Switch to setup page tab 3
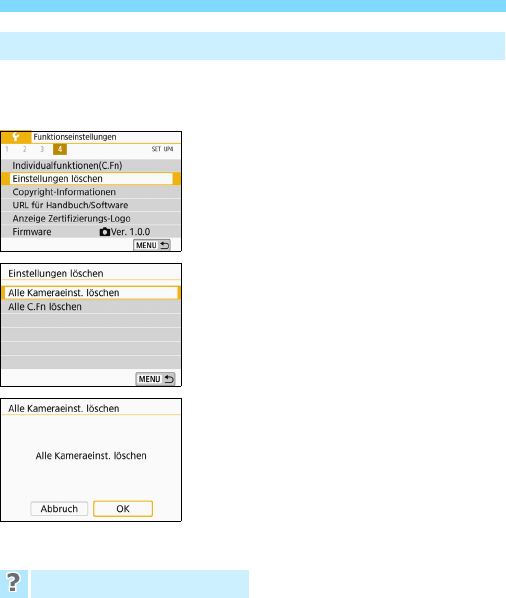 tap(42, 149)
